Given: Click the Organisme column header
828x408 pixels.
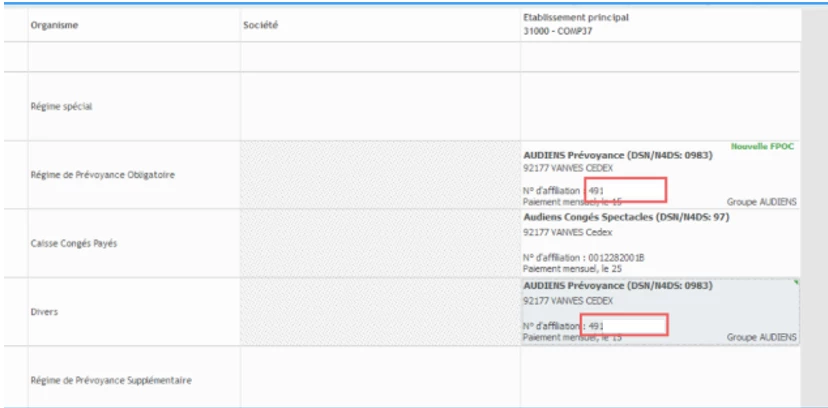Looking at the screenshot, I should coord(54,25).
